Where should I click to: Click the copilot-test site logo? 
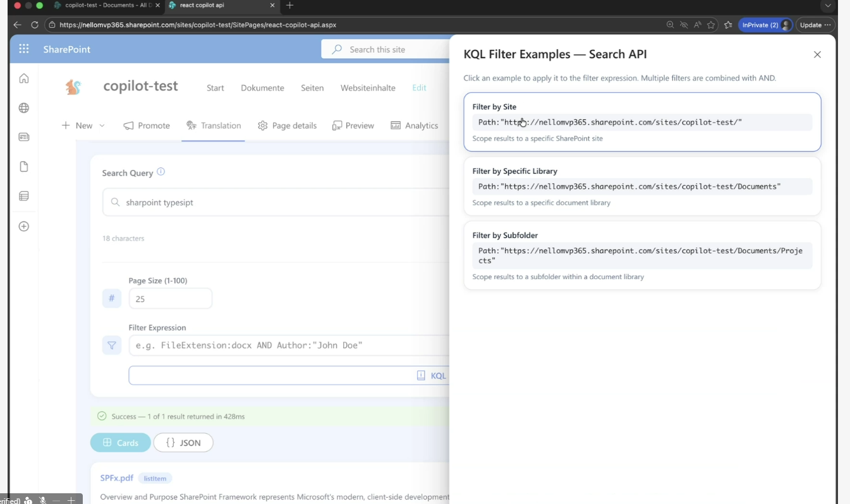click(x=73, y=87)
